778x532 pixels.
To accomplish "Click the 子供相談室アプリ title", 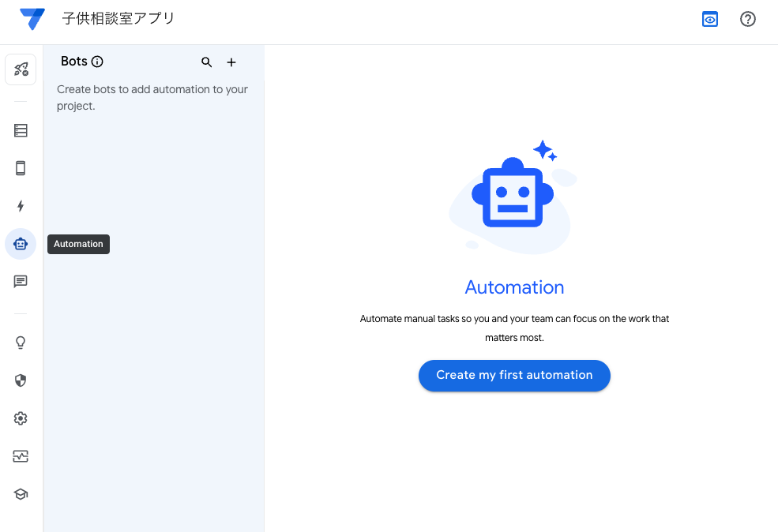I will (117, 18).
